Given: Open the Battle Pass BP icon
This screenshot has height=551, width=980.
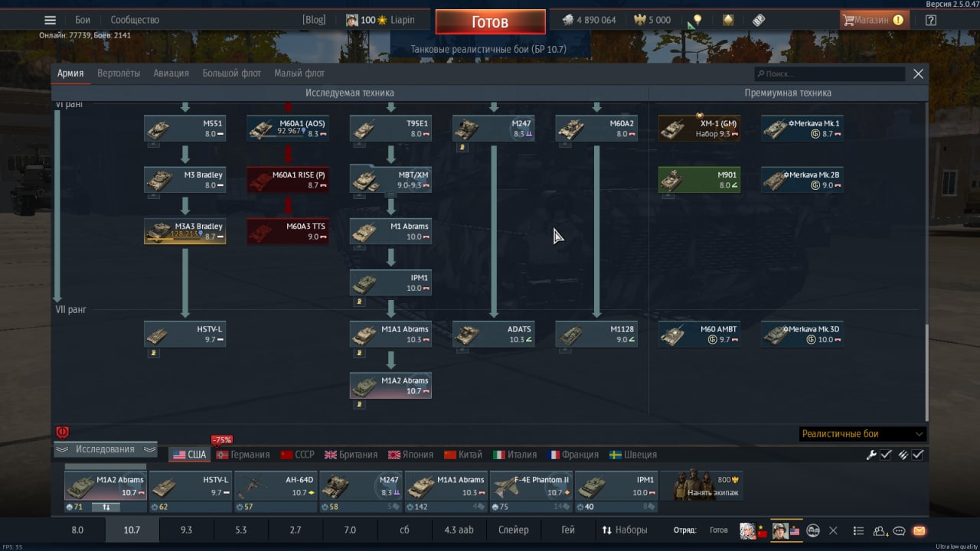Looking at the screenshot, I should tap(759, 20).
